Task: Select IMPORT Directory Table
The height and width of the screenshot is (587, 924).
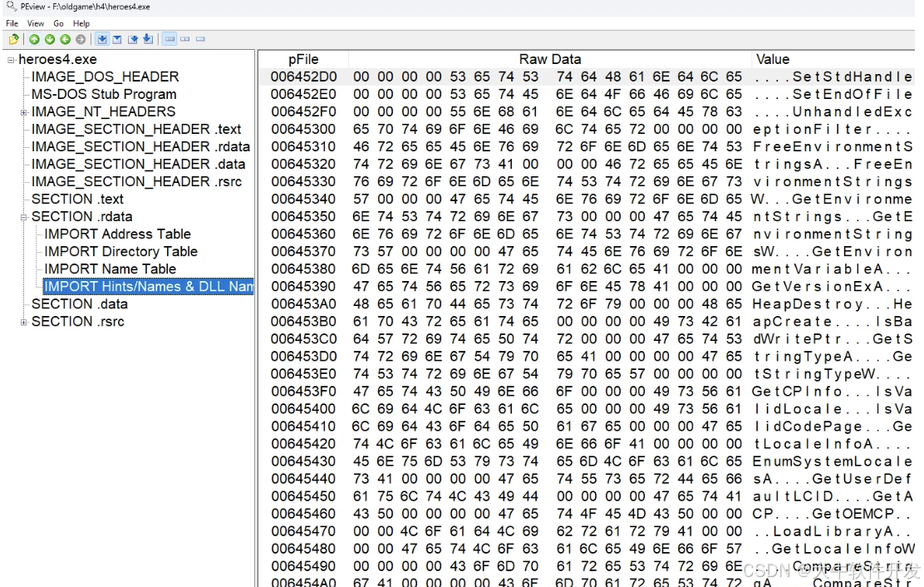Action: (120, 252)
